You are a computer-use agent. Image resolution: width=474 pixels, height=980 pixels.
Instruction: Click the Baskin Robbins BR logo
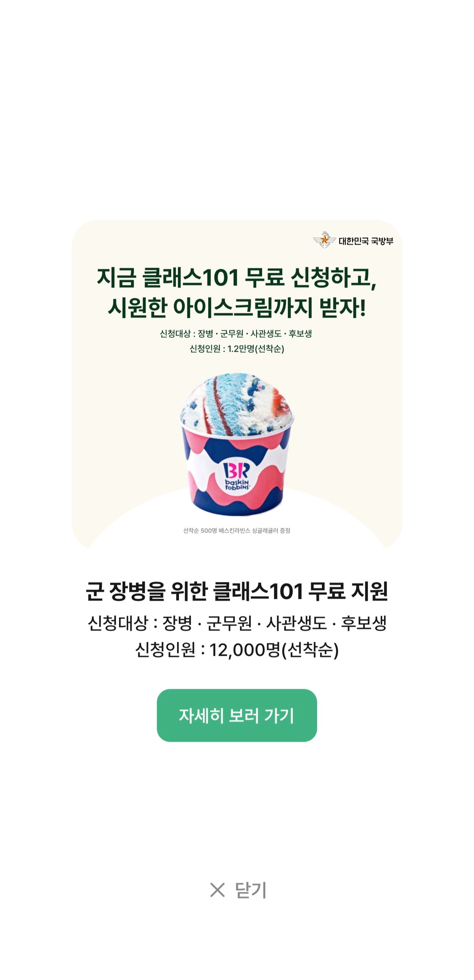(237, 475)
